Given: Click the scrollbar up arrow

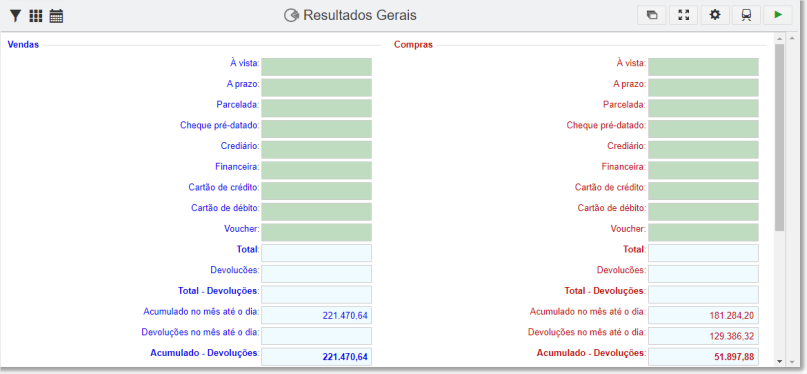Looking at the screenshot, I should pyautogui.click(x=779, y=39).
